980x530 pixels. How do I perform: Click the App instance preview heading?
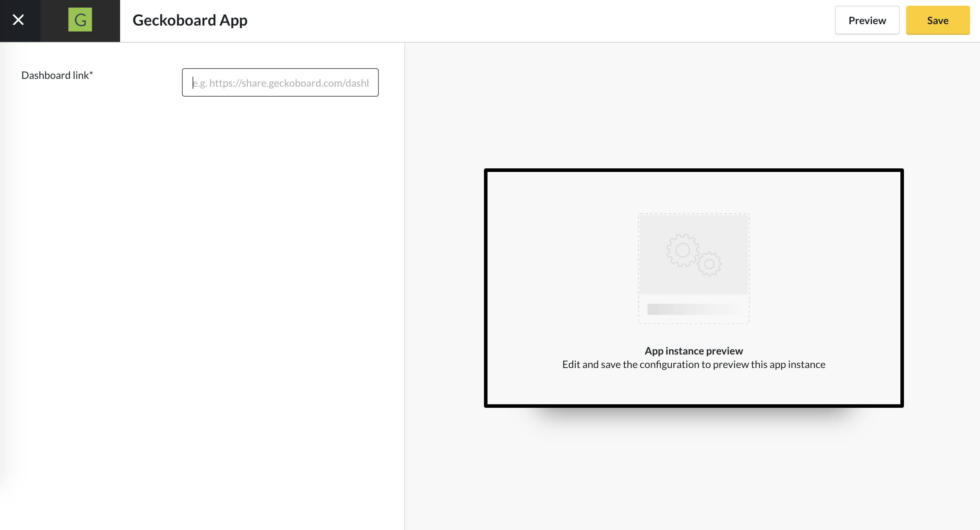tap(694, 351)
